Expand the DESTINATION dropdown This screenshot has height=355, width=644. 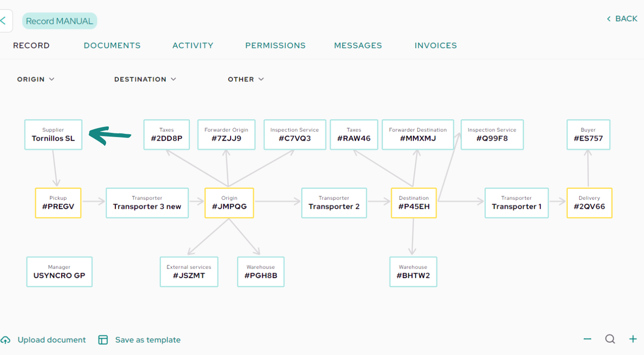click(x=145, y=79)
